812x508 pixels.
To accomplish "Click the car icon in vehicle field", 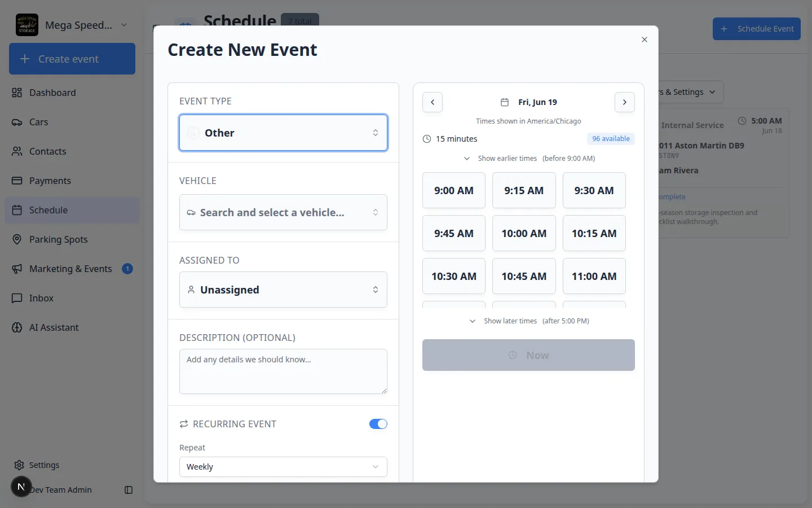I will point(191,213).
